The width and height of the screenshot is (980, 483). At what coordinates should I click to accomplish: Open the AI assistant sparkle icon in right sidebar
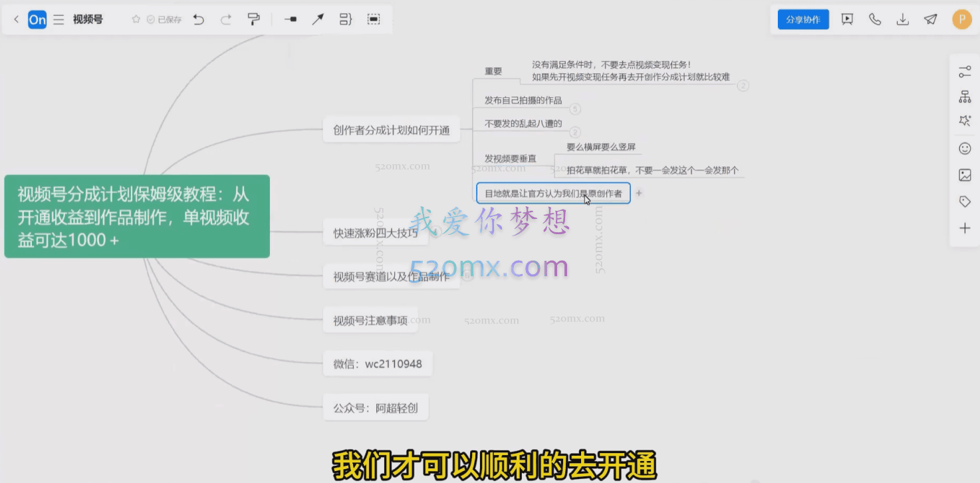coord(964,120)
